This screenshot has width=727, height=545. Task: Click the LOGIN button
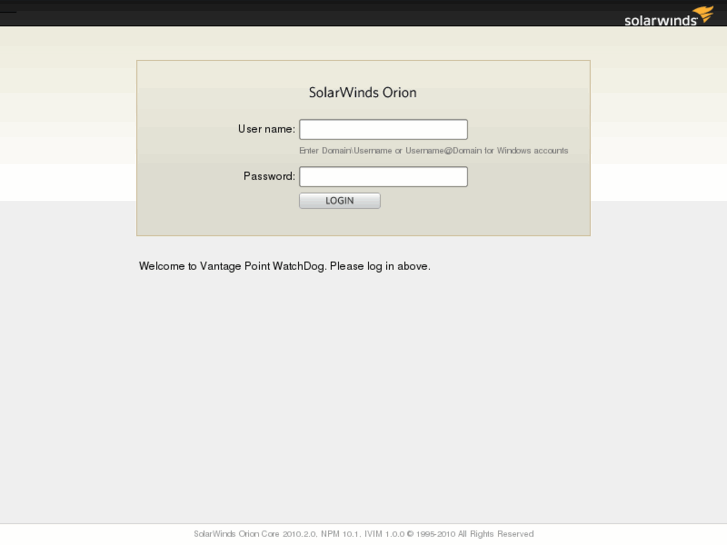click(340, 201)
